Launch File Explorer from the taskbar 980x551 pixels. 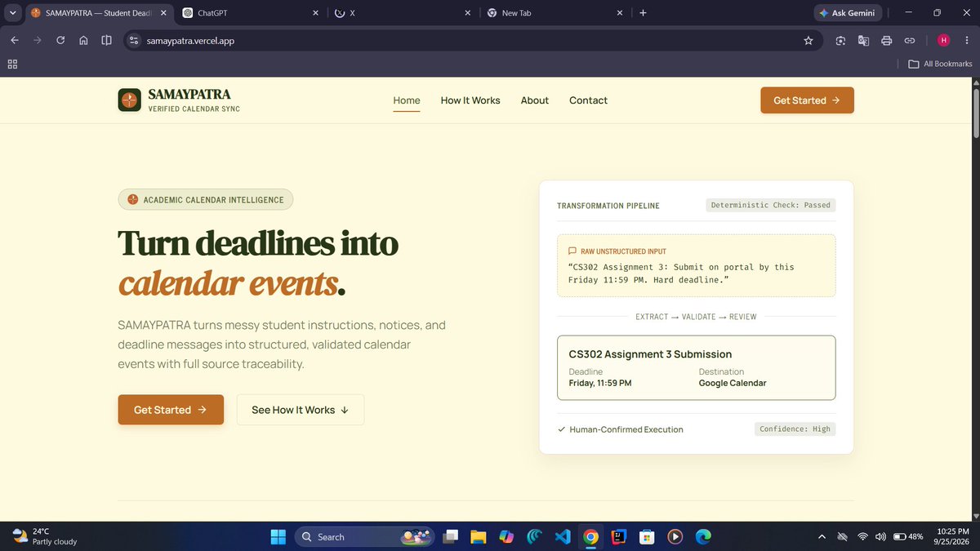click(x=479, y=536)
